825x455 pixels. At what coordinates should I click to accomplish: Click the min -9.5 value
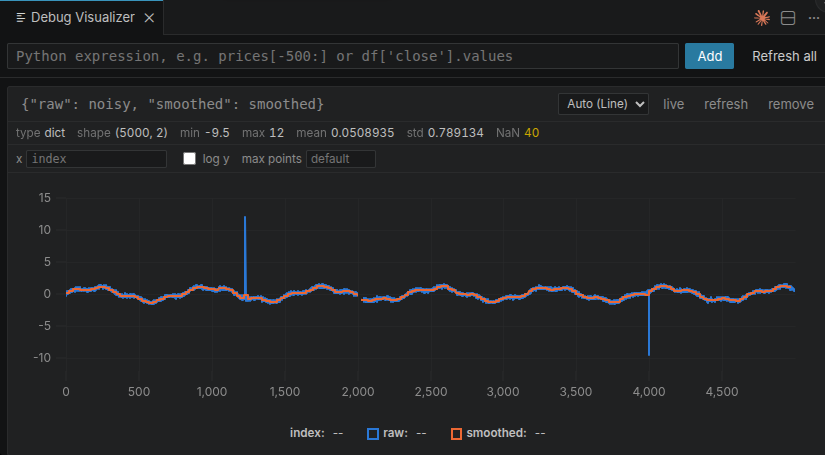217,133
